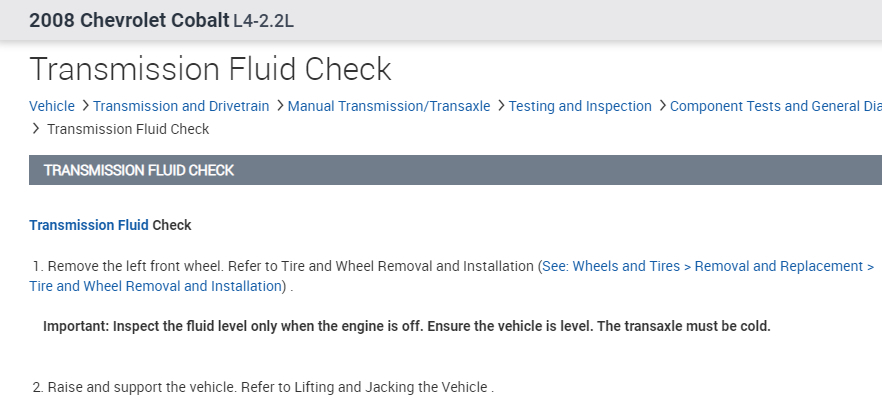Screen dimensions: 882x412
Task: Open Component Tests and General Diagnostics breadcrumb
Action: [776, 106]
